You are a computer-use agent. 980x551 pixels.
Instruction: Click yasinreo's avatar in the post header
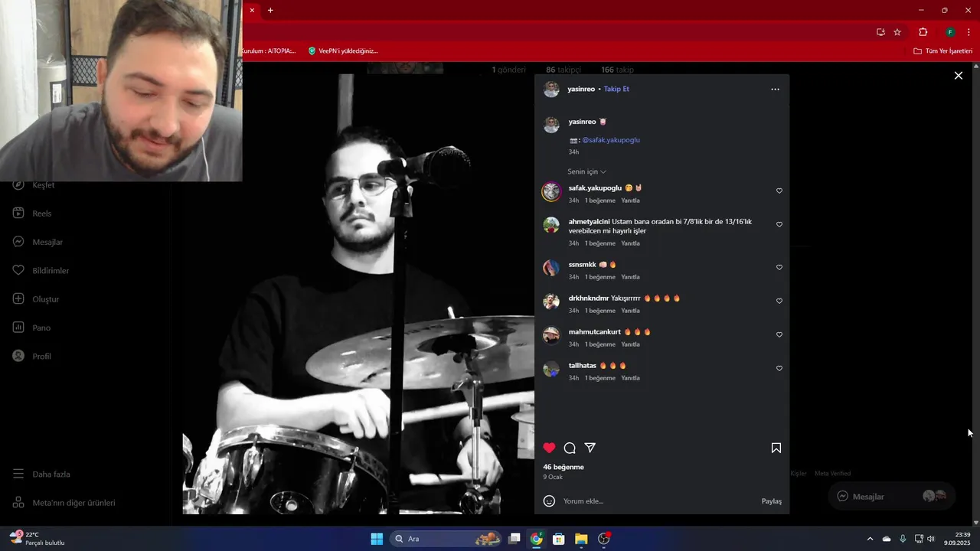point(551,90)
